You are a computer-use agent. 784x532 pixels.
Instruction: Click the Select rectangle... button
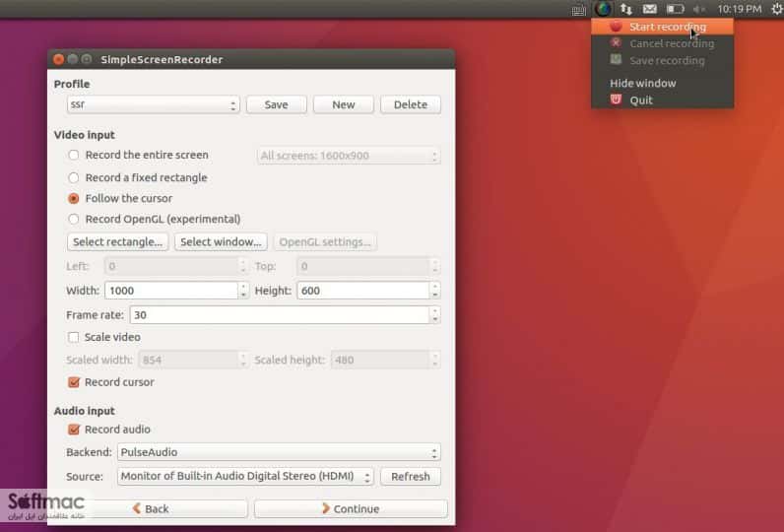[x=117, y=242]
